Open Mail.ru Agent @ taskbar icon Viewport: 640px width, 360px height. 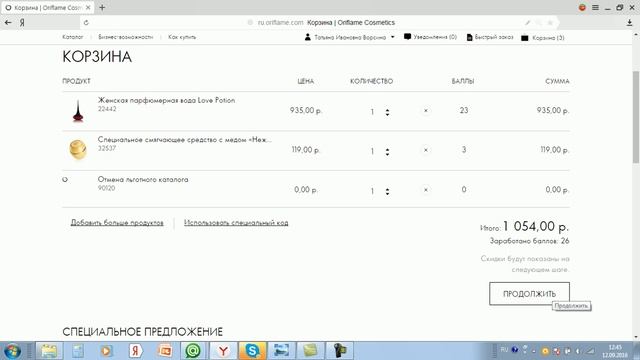(193, 351)
